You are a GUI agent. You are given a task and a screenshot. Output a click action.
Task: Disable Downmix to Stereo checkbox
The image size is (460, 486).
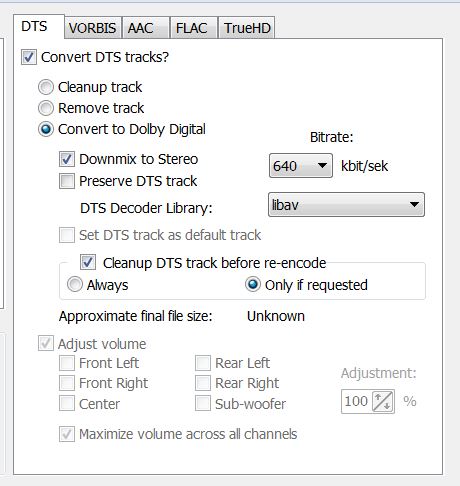pos(67,159)
